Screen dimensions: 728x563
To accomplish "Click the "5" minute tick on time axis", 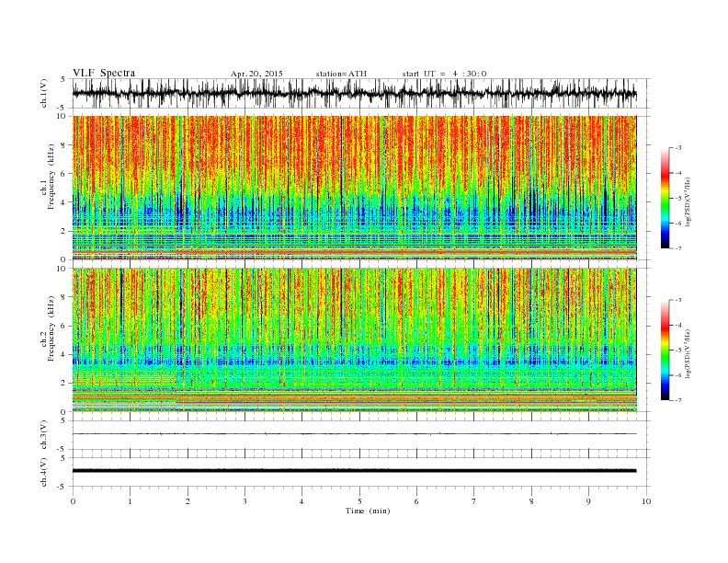I will pos(359,501).
